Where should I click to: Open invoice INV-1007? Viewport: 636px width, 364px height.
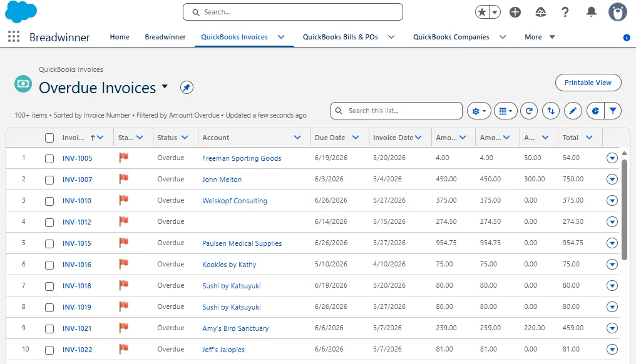(x=77, y=179)
